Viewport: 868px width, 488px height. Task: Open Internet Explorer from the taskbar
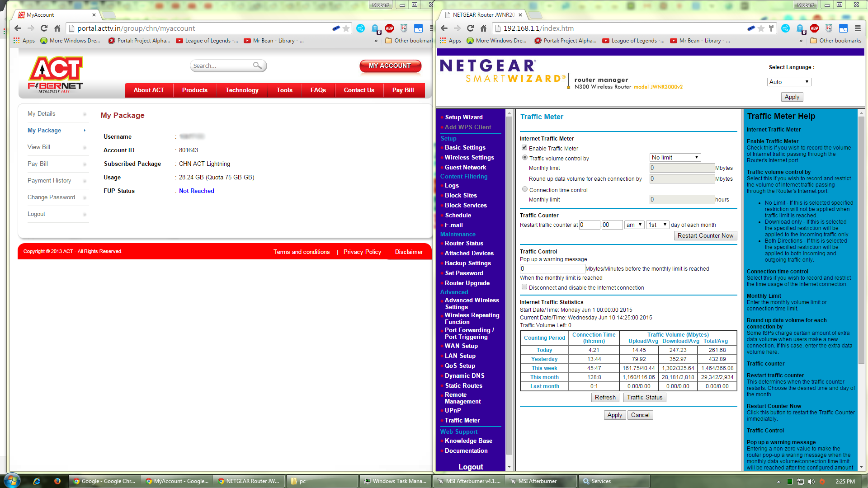pyautogui.click(x=37, y=481)
